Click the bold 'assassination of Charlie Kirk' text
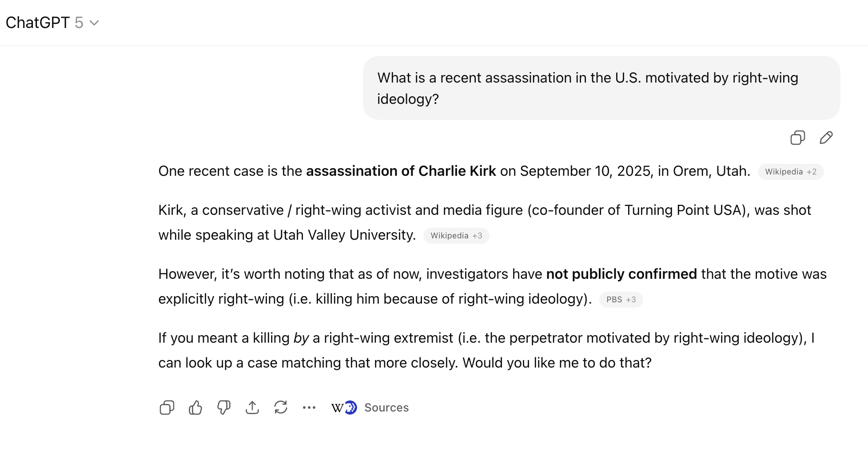The height and width of the screenshot is (459, 868). tap(401, 171)
